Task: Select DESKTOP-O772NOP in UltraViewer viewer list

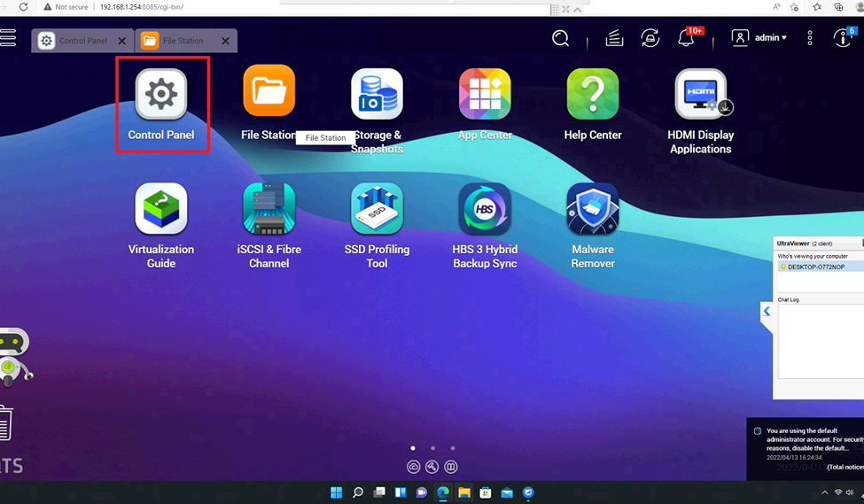Action: point(821,267)
